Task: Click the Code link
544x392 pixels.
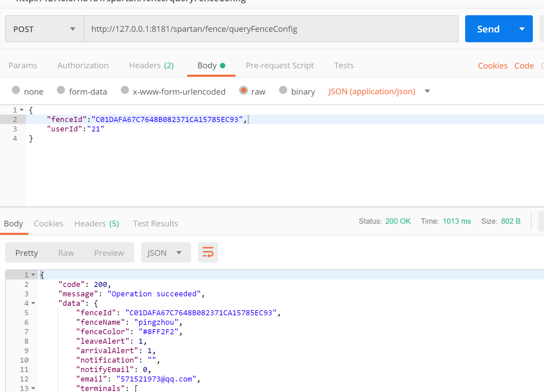Action: (524, 66)
